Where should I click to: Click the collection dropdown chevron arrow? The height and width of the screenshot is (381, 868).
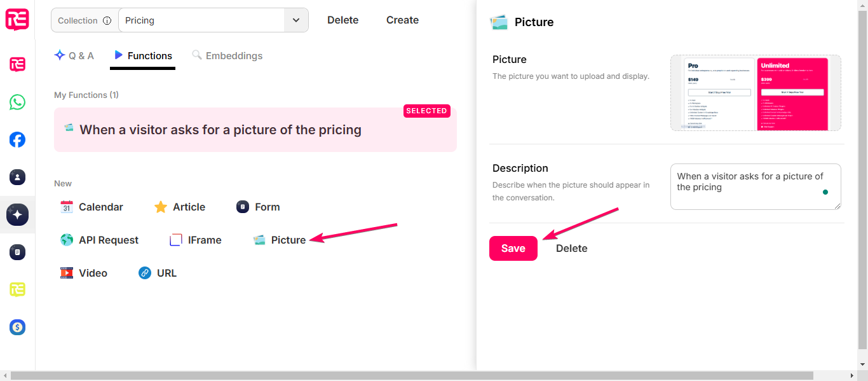click(x=296, y=20)
